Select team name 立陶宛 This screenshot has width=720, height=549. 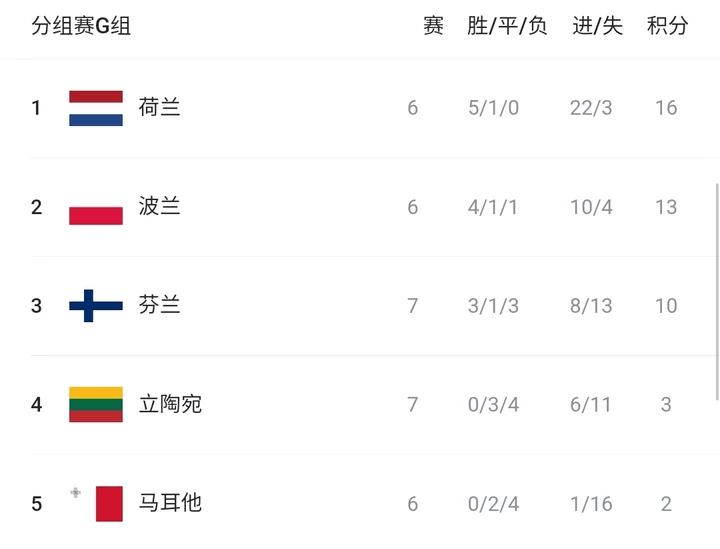[170, 404]
